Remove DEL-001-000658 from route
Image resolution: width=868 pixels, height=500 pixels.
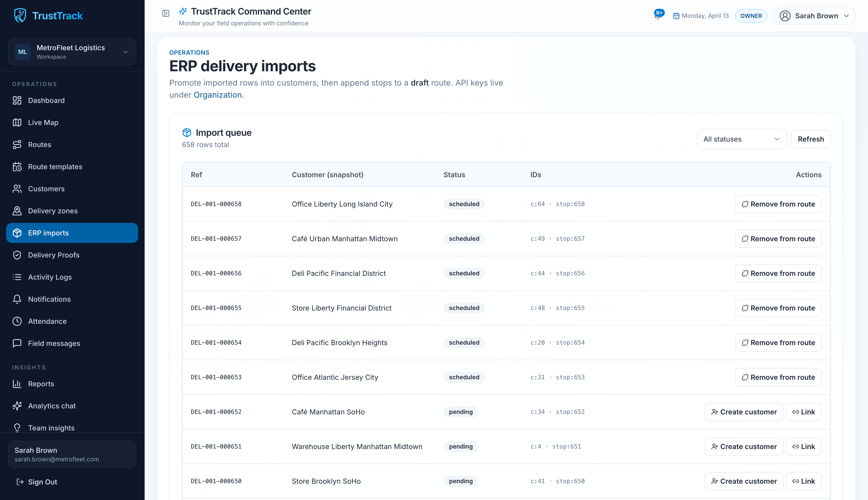click(778, 204)
